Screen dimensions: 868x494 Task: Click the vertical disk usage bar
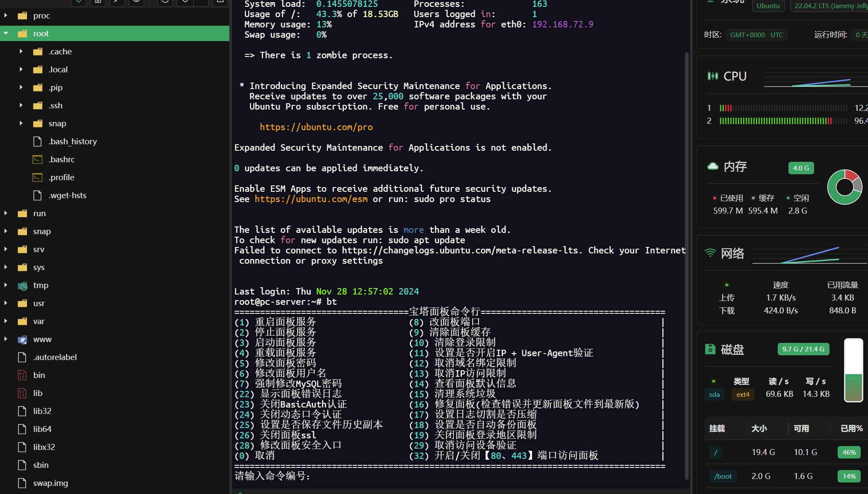click(x=853, y=370)
